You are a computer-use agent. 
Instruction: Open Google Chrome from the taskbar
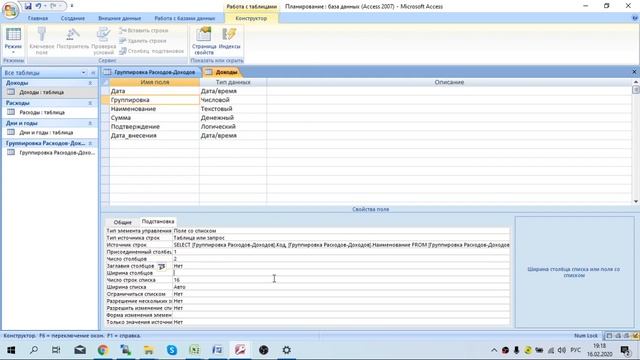coord(103,350)
